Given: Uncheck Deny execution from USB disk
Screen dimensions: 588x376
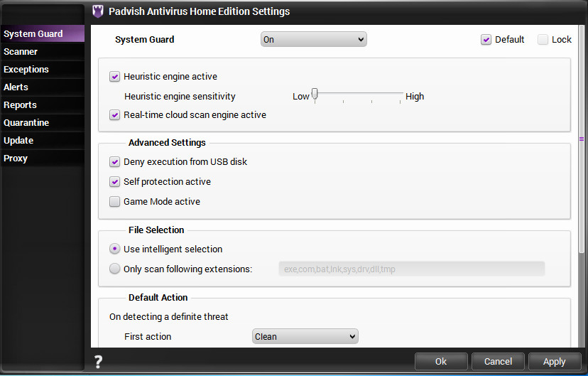Looking at the screenshot, I should click(114, 162).
